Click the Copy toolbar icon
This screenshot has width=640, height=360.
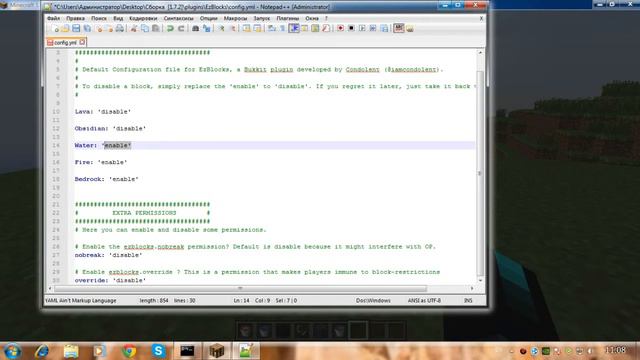coord(145,28)
